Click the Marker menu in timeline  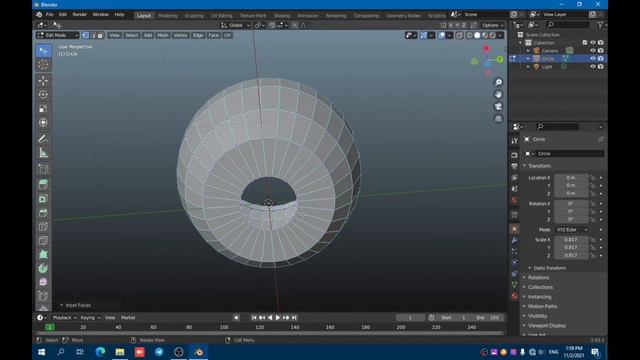click(x=128, y=318)
